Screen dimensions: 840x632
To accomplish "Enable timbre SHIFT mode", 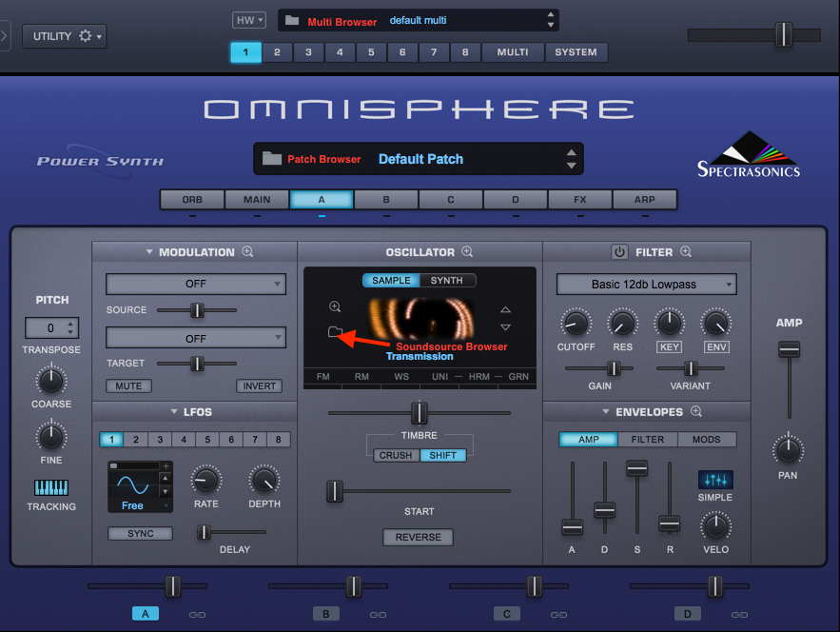I will 443,455.
